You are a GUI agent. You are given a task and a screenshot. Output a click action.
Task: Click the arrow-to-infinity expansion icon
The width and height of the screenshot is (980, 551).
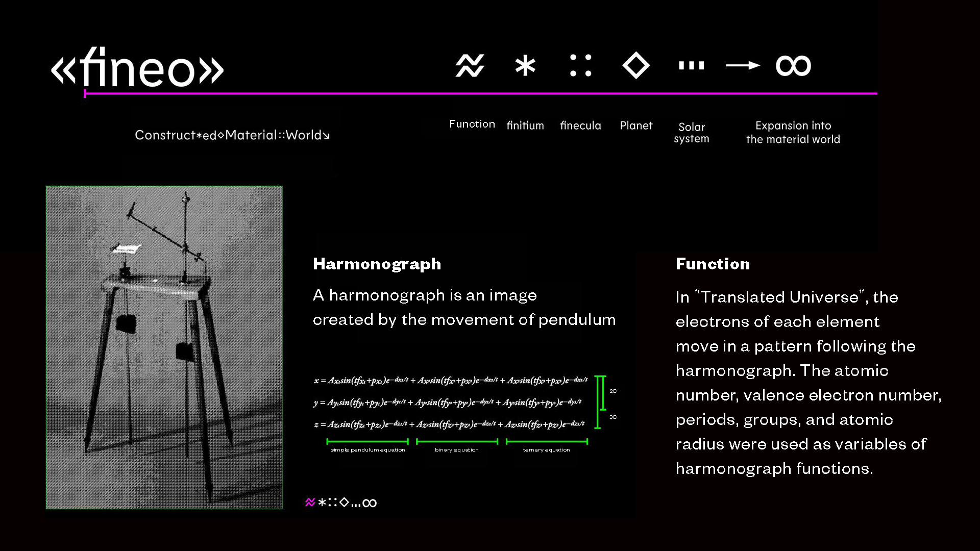click(743, 65)
